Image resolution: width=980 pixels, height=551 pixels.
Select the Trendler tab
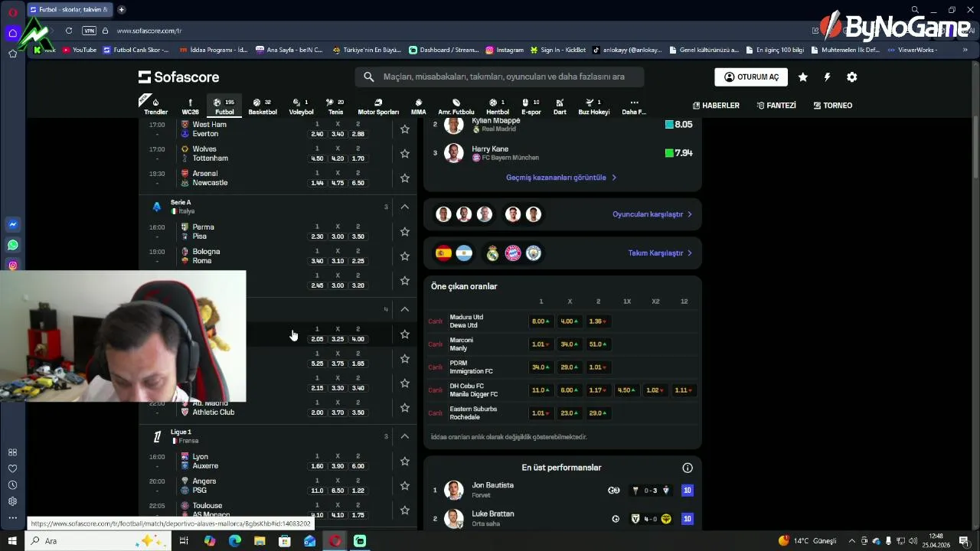[155, 106]
